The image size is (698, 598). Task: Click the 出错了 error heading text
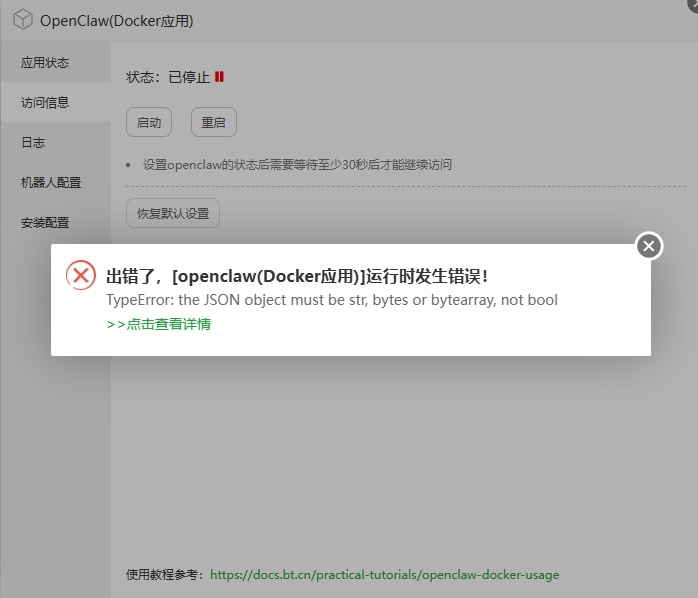point(297,277)
